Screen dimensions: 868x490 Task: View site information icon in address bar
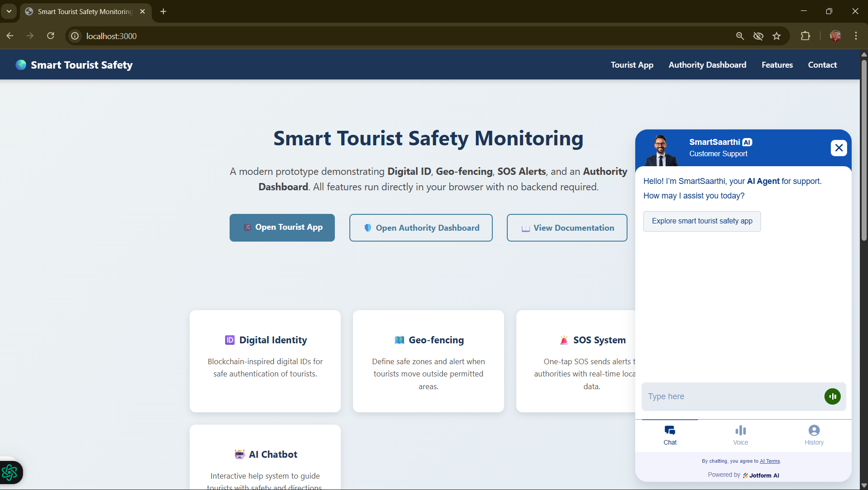[75, 36]
